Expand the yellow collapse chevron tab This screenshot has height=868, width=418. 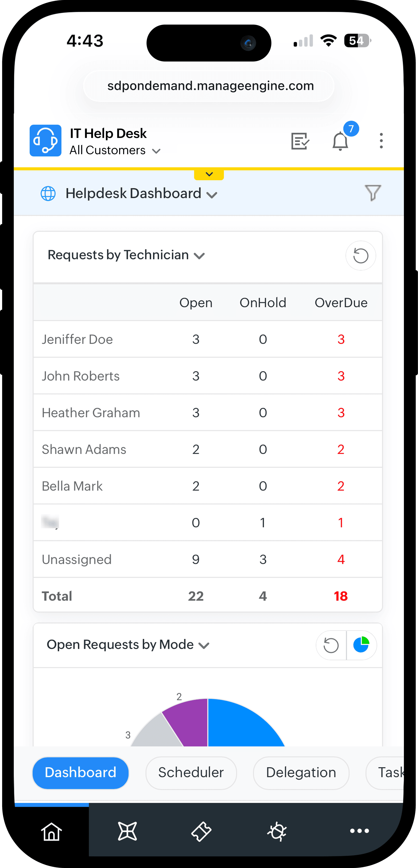209,174
